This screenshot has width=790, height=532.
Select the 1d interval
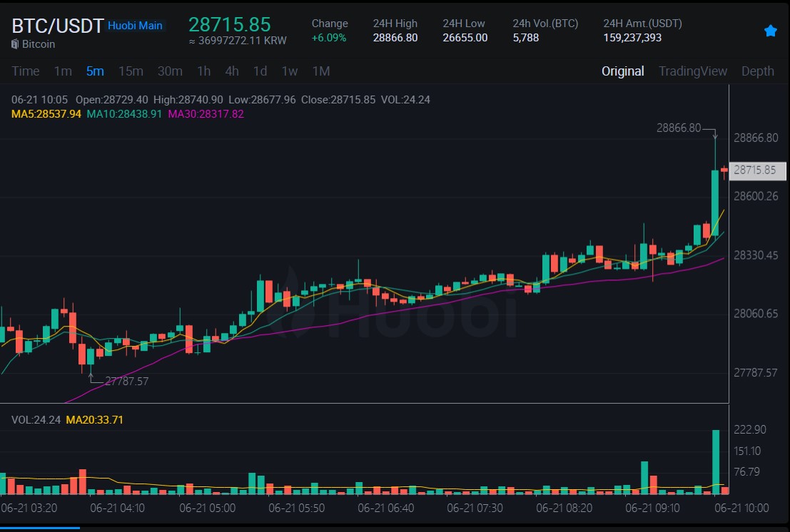[x=260, y=71]
